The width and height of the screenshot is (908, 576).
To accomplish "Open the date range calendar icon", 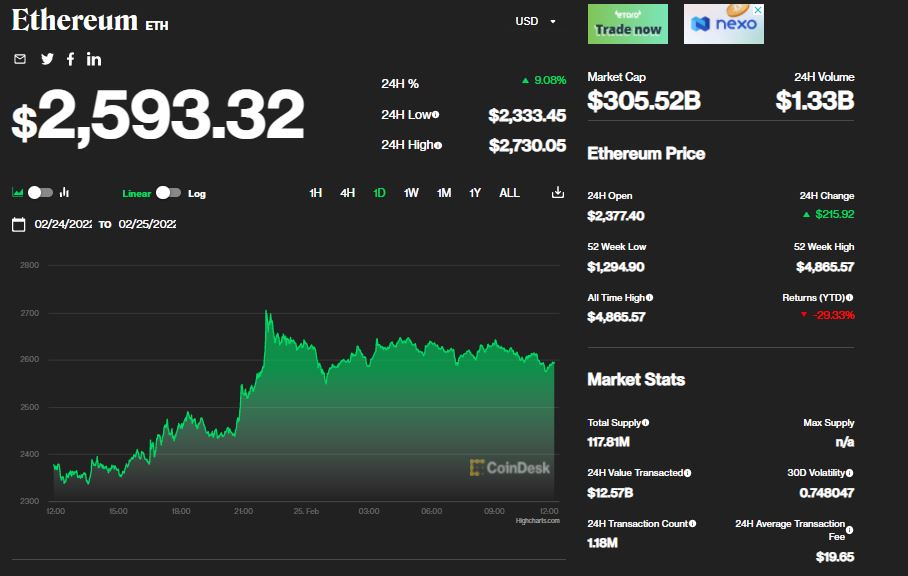I will coord(19,225).
